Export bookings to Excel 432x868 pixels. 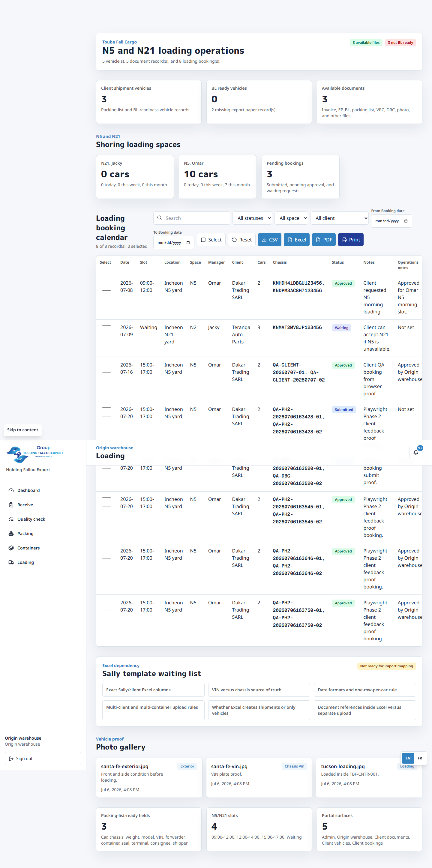click(296, 240)
